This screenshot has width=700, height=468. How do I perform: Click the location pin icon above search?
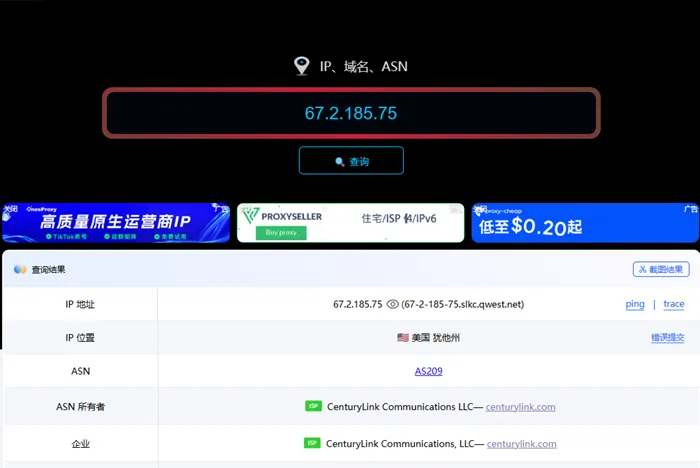(x=302, y=66)
